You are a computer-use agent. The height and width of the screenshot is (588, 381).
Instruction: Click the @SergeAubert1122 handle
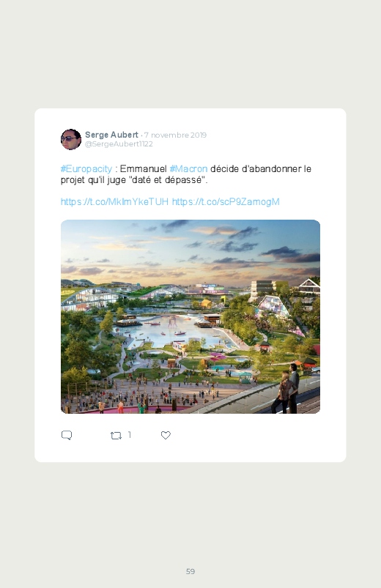point(119,144)
